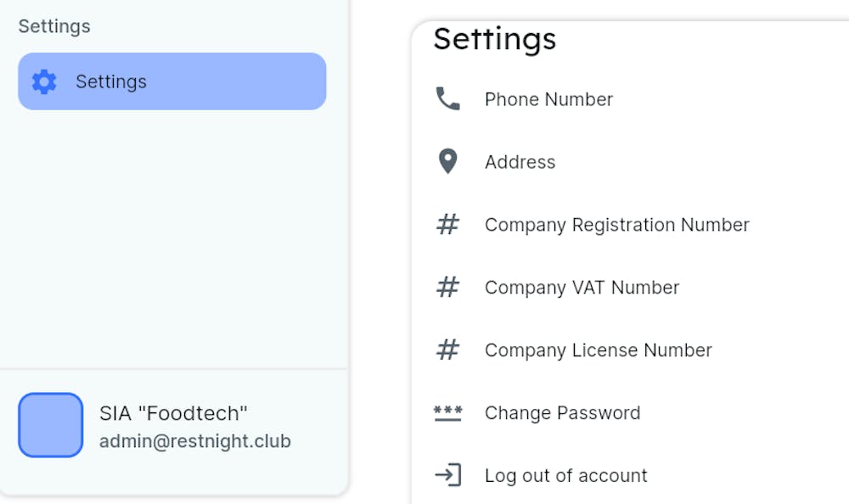The width and height of the screenshot is (849, 504).
Task: Click the hash icon beside Company License Number
Action: tap(447, 350)
